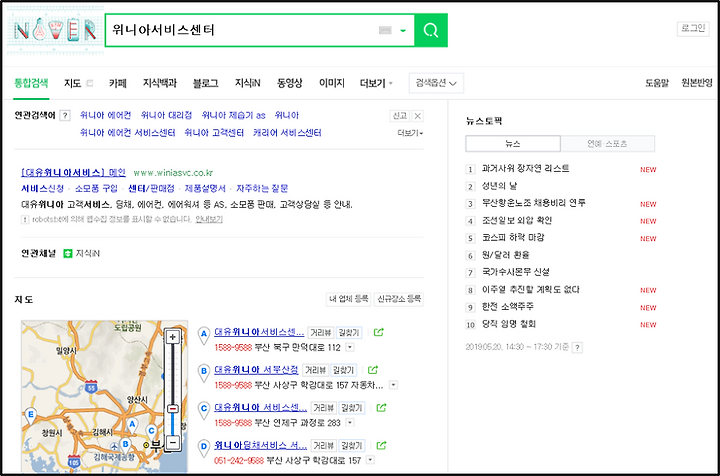Click the 서비스신청 sublink
Viewport: 720px width, 476px height.
point(42,189)
